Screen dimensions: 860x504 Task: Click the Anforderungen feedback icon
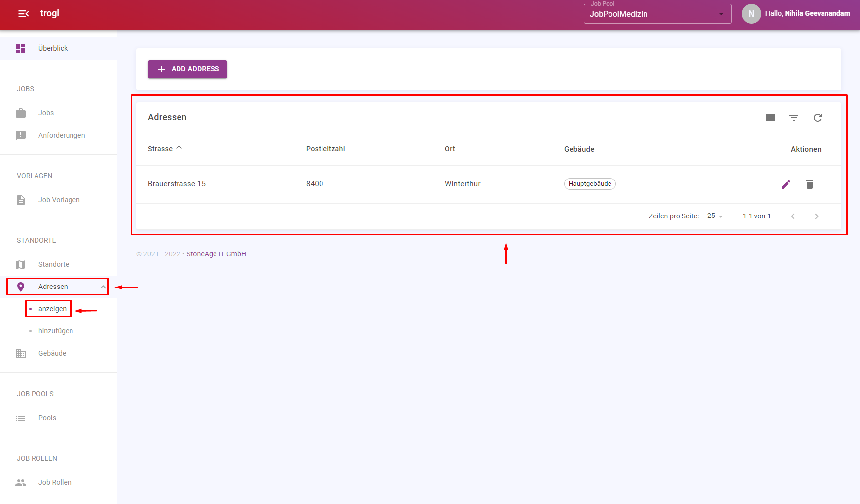tap(21, 135)
